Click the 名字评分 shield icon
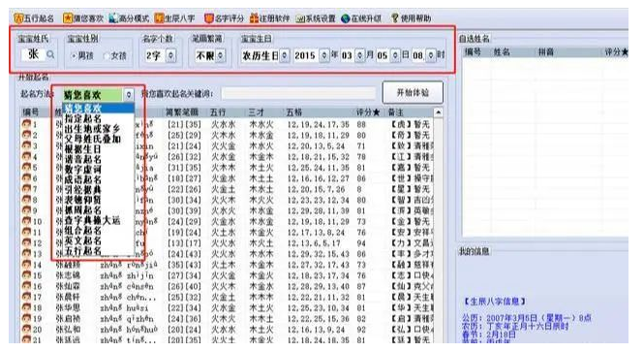The width and height of the screenshot is (644, 352). (209, 18)
